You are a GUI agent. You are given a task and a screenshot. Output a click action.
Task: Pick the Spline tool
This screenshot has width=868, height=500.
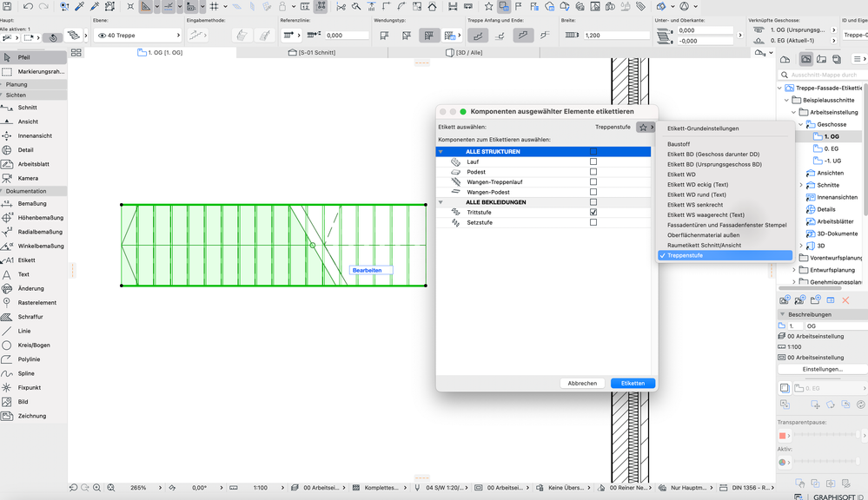[x=26, y=373]
